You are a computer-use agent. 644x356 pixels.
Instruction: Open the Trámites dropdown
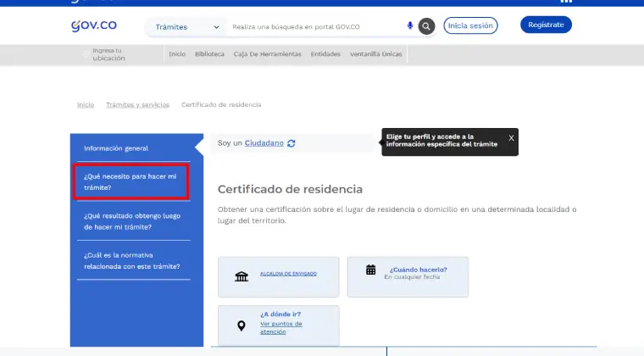186,27
